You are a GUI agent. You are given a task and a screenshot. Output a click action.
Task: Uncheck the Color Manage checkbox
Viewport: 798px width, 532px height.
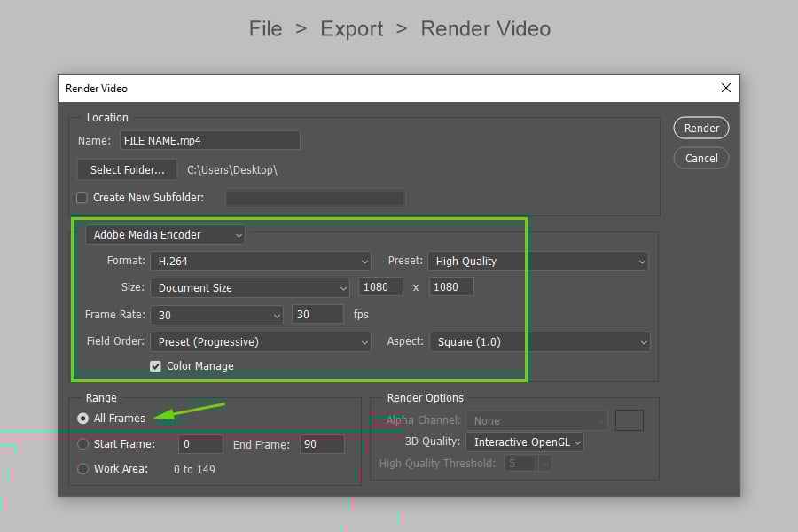[x=155, y=366]
